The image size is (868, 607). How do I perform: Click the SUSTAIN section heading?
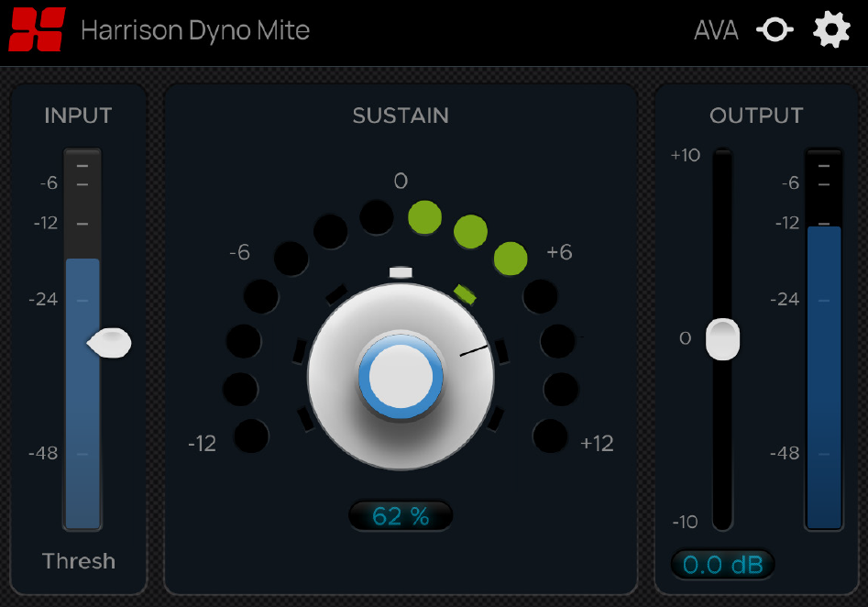click(x=401, y=116)
